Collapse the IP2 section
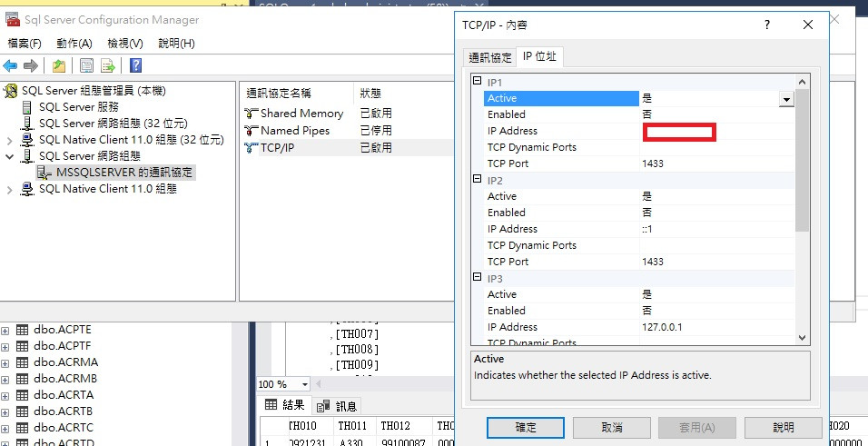The height and width of the screenshot is (446, 868). click(478, 179)
